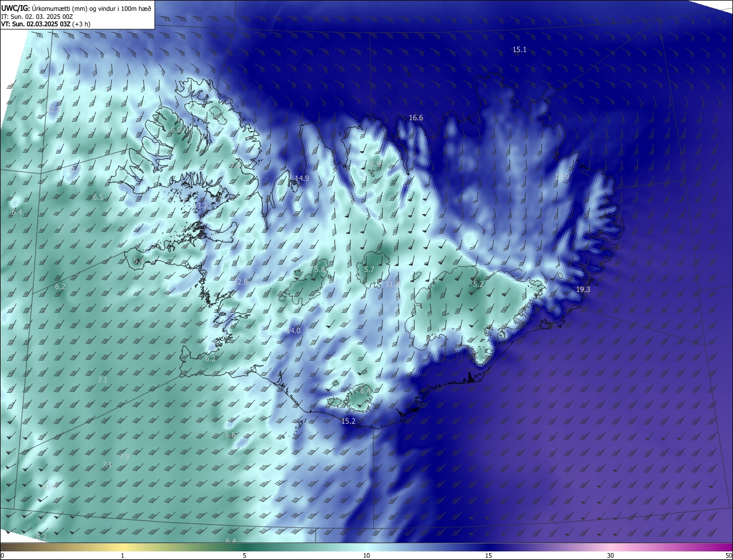Select the 7.9 value in the southwest ocean
This screenshot has height=560, width=733.
point(124,457)
